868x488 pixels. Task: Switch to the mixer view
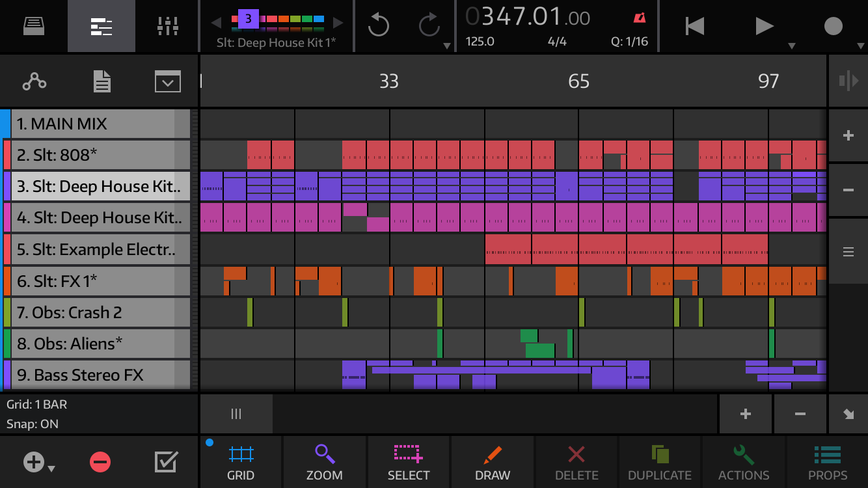[x=167, y=26]
